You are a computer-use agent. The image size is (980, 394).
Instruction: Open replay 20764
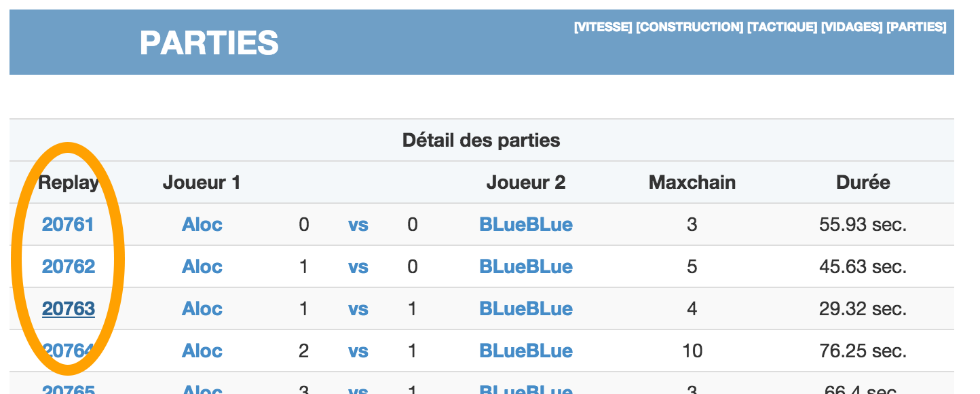click(x=69, y=351)
